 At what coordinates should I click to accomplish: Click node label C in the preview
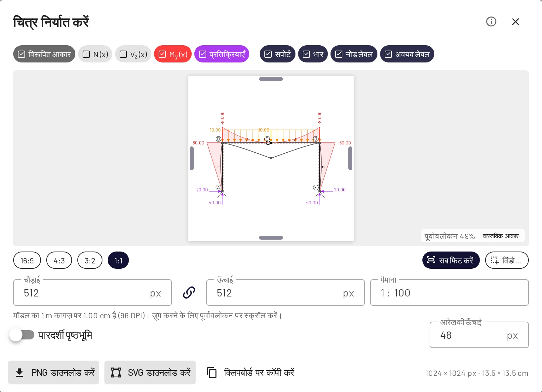pos(267,139)
